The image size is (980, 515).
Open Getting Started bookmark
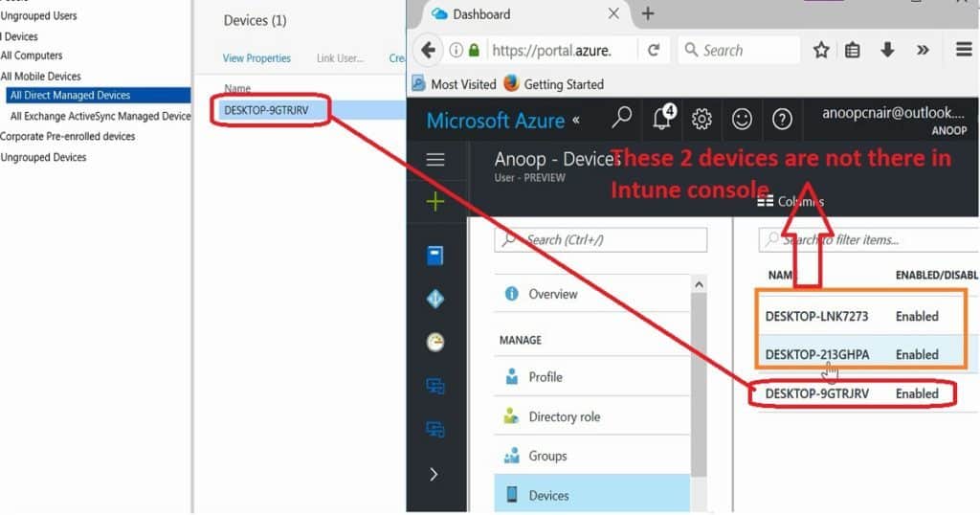[554, 83]
